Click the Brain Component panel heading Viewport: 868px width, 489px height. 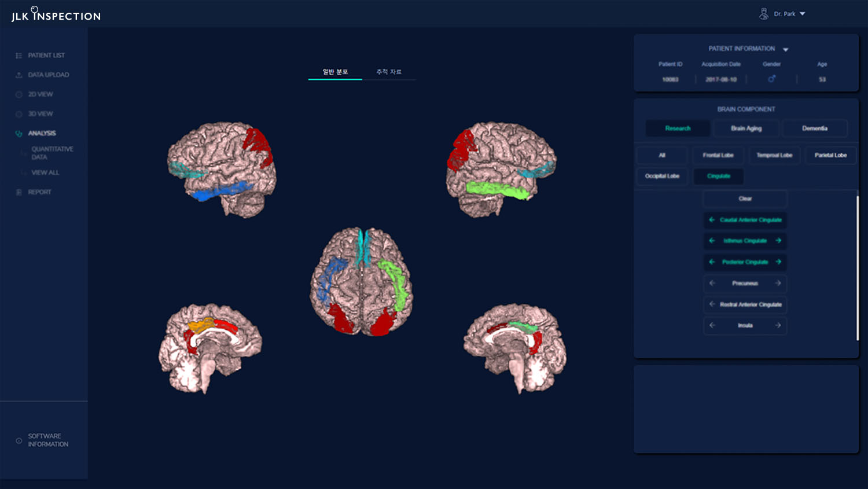pyautogui.click(x=746, y=109)
